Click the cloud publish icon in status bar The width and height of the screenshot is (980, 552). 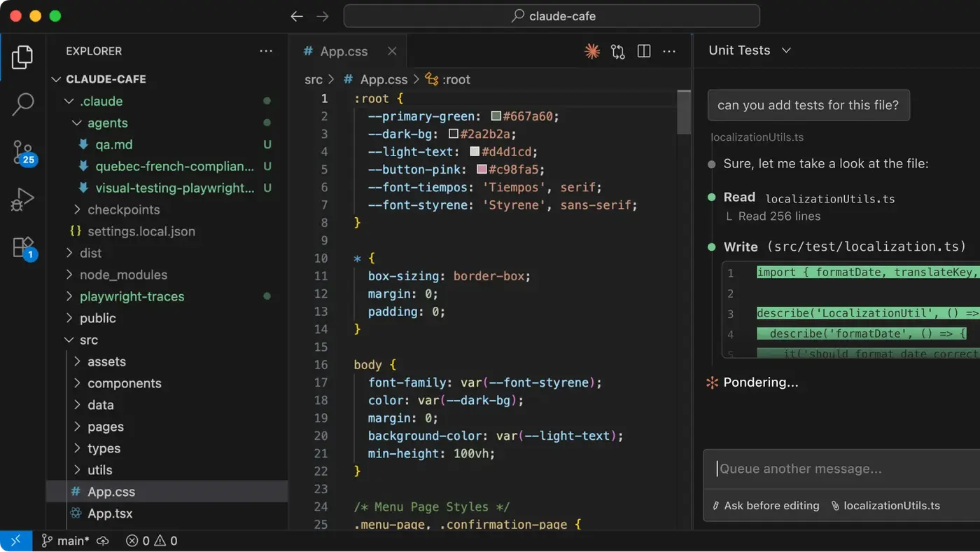103,541
